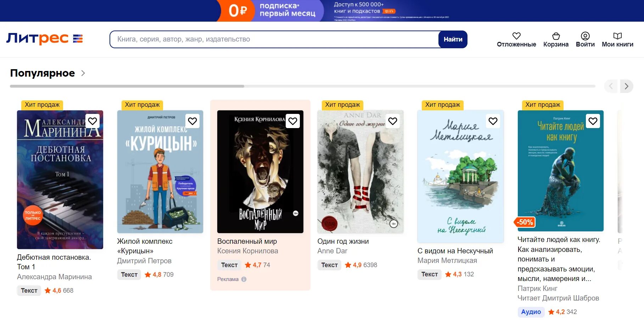Click Текст badge under Воспаленный мир
The height and width of the screenshot is (325, 644).
pyautogui.click(x=229, y=265)
